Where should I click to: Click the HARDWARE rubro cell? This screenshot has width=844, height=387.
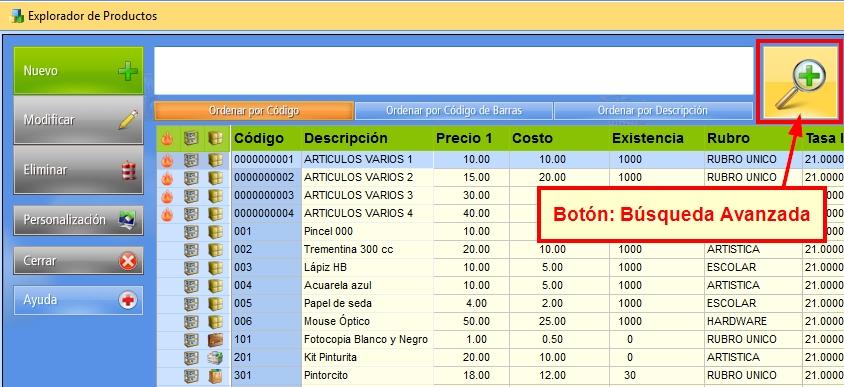point(752,321)
